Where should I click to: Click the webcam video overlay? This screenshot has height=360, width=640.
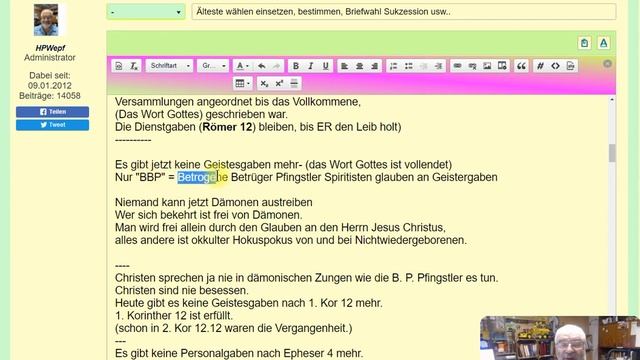click(560, 338)
